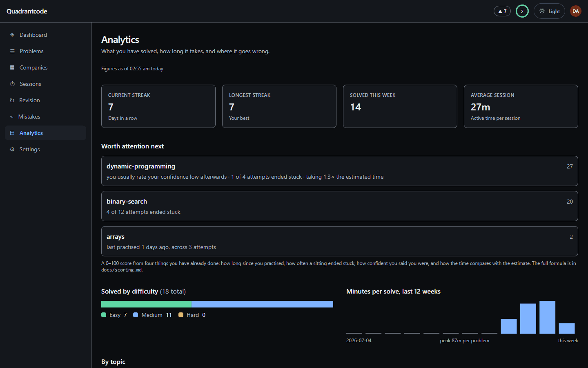Click the Dashboard icon in sidebar
The height and width of the screenshot is (368, 588).
tap(12, 35)
